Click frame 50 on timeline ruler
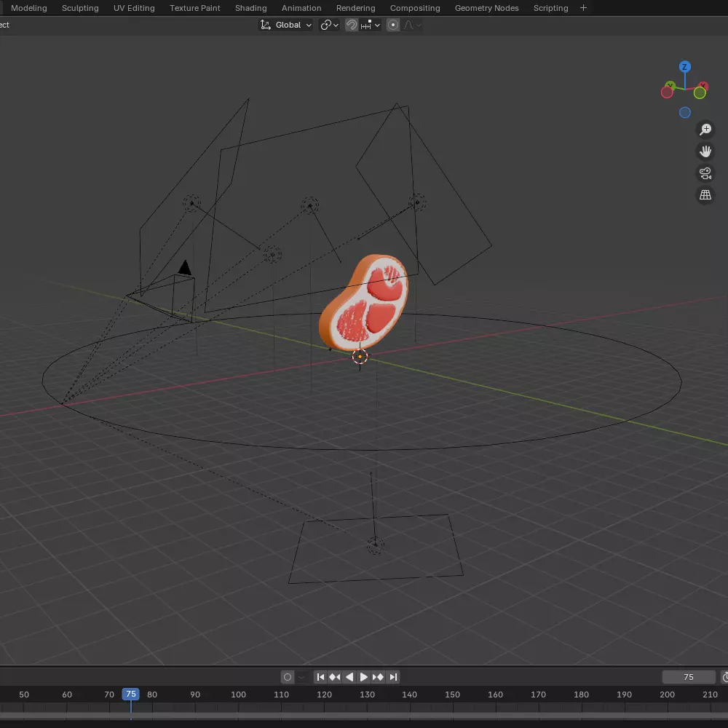This screenshot has width=728, height=728. pyautogui.click(x=24, y=695)
